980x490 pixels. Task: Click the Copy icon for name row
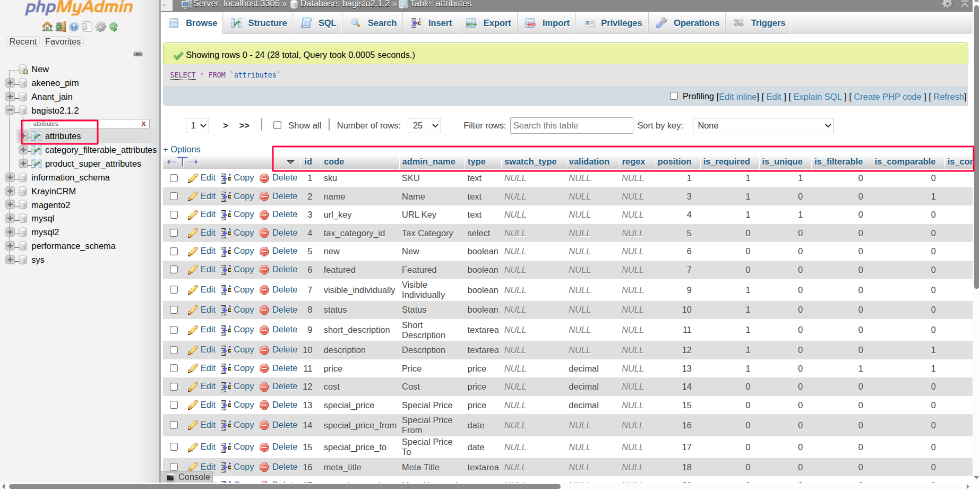pyautogui.click(x=226, y=196)
